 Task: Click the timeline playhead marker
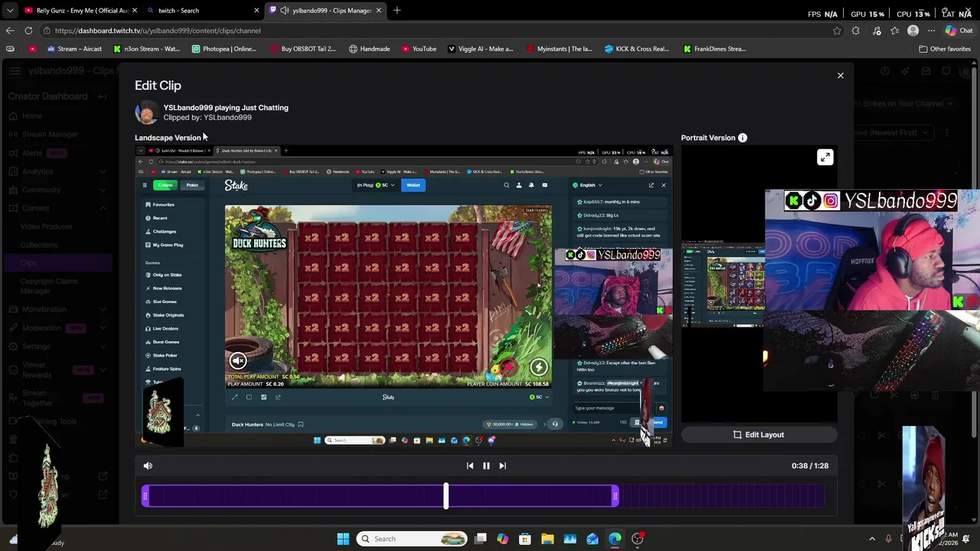click(x=446, y=496)
